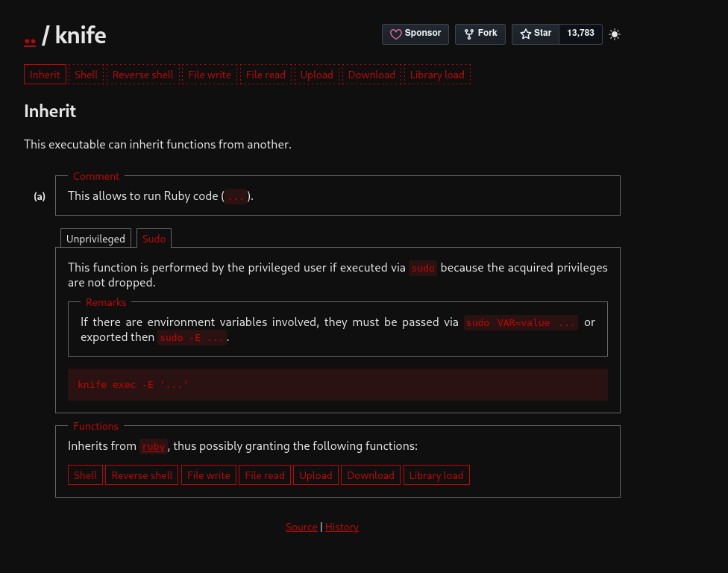This screenshot has height=573, width=728.
Task: Open Download in the top dashed navigation
Action: (x=371, y=75)
